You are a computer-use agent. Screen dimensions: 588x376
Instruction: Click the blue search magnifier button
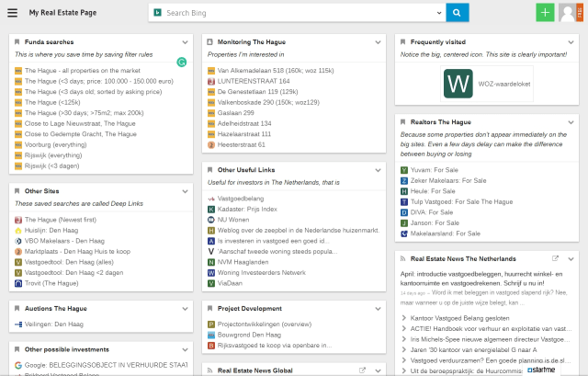click(457, 13)
